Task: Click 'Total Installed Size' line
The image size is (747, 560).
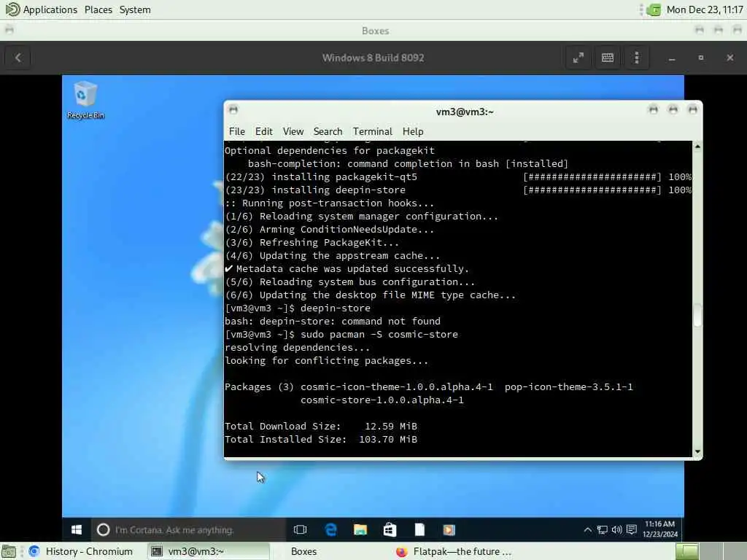Action: click(321, 439)
